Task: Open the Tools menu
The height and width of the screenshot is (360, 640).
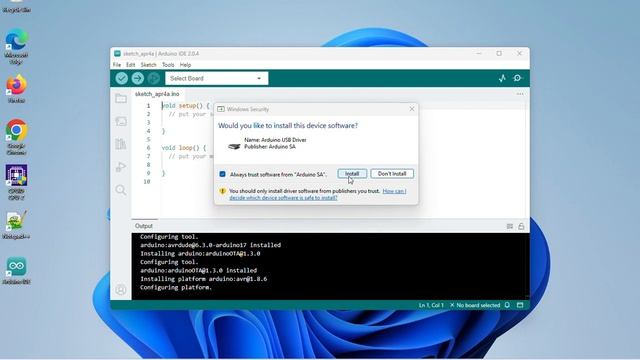Action: [168, 65]
